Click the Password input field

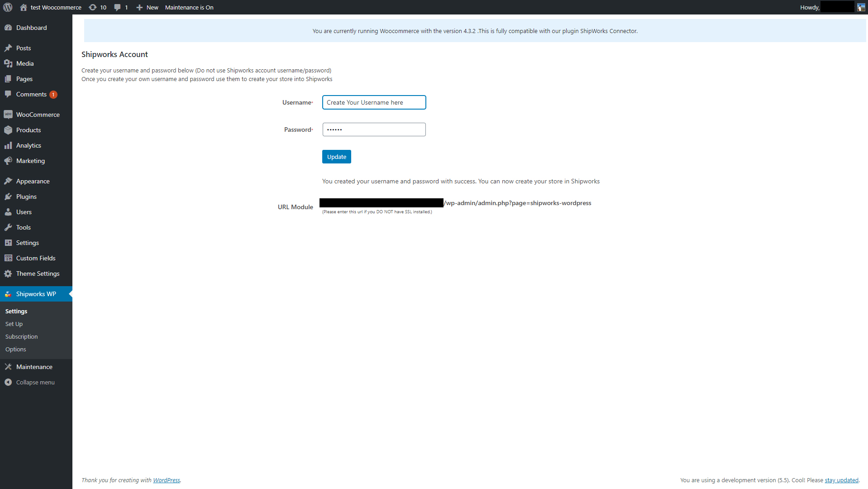tap(374, 129)
